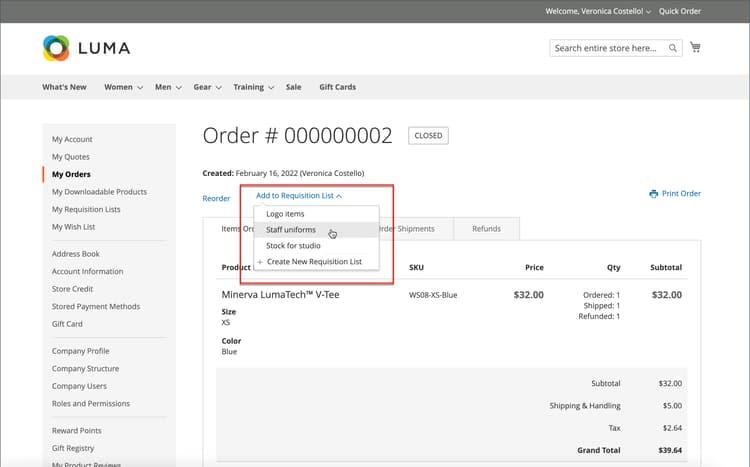The height and width of the screenshot is (467, 750).
Task: Select Staff uniforms requisition list
Action: 316,230
